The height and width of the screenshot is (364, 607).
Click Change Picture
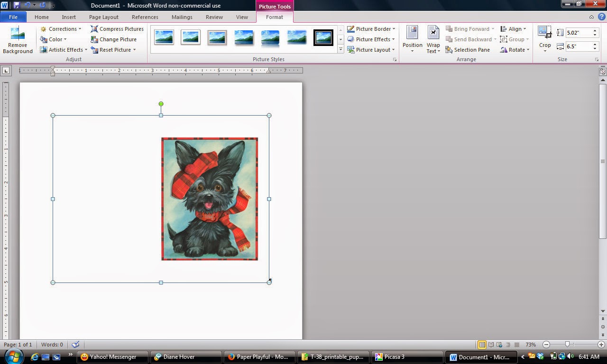click(x=114, y=39)
